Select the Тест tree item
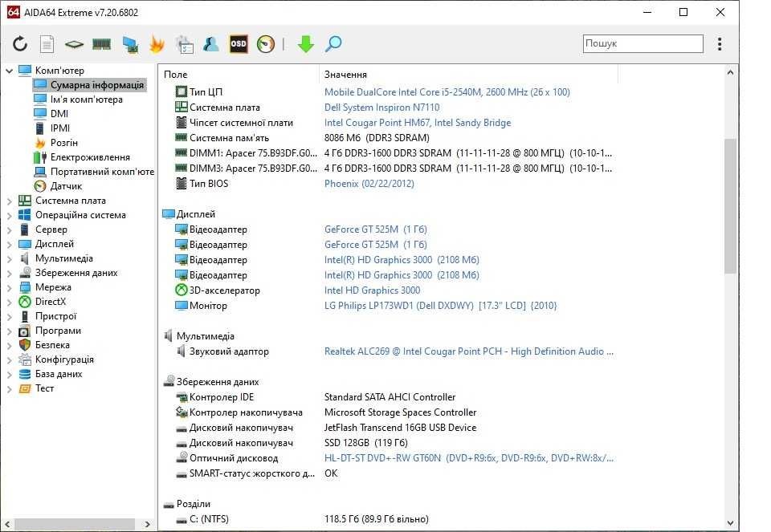The width and height of the screenshot is (771, 532). pyautogui.click(x=44, y=388)
